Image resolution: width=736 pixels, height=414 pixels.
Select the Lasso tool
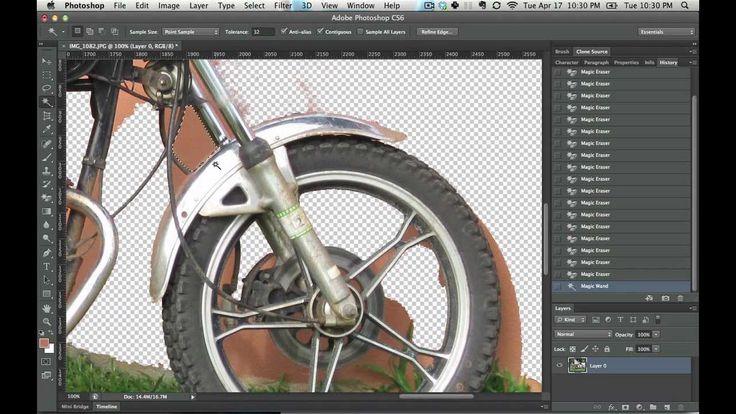coord(46,88)
